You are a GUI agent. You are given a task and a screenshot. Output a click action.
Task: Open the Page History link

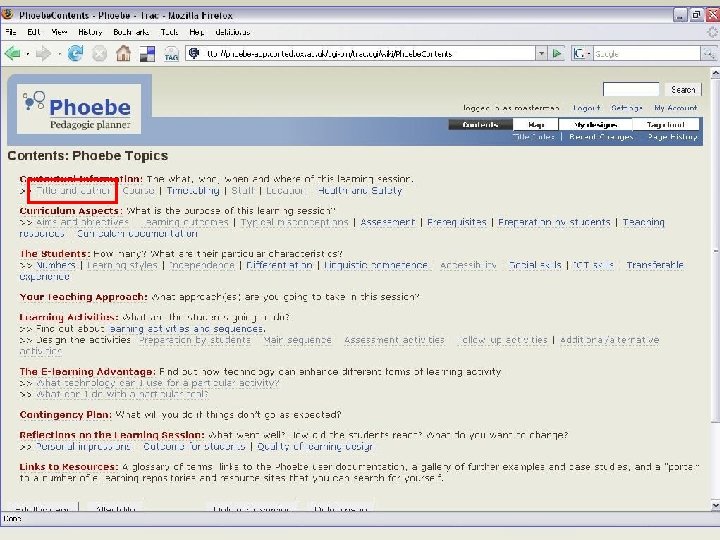[x=673, y=137]
